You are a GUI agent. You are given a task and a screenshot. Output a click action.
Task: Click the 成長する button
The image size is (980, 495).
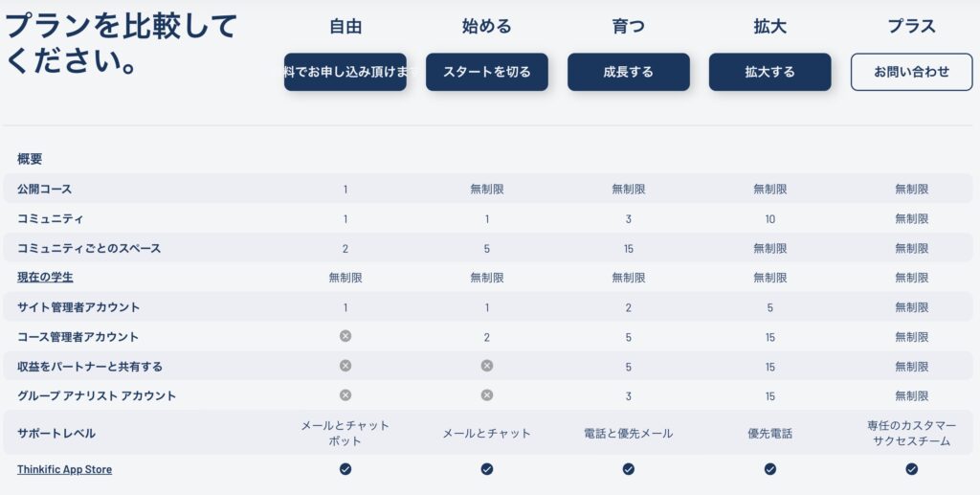tap(628, 72)
